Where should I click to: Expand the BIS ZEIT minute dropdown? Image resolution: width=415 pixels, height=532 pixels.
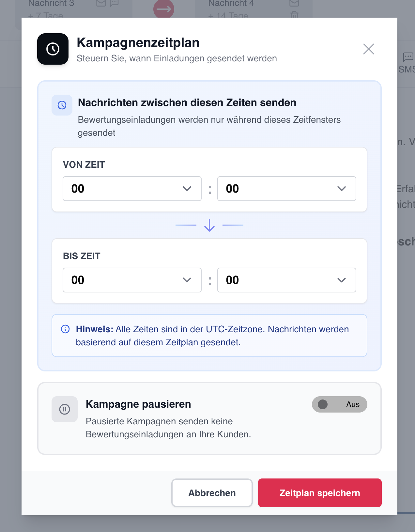pos(286,280)
